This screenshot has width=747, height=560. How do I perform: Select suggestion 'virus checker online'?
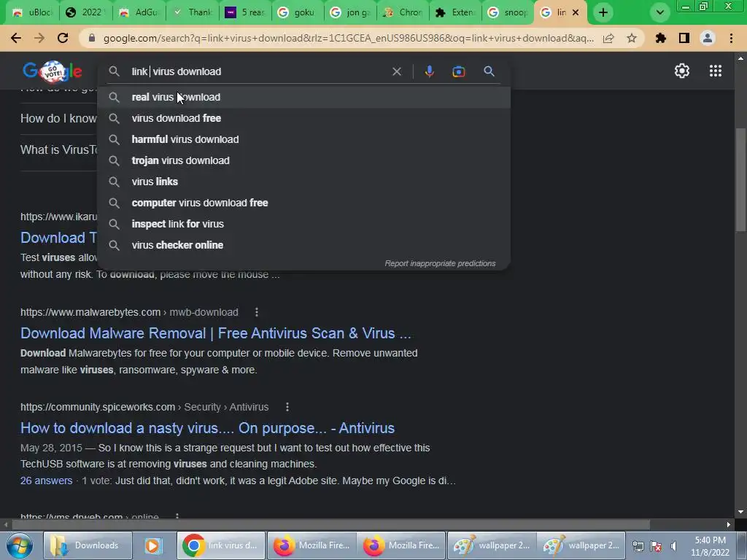tap(303, 245)
